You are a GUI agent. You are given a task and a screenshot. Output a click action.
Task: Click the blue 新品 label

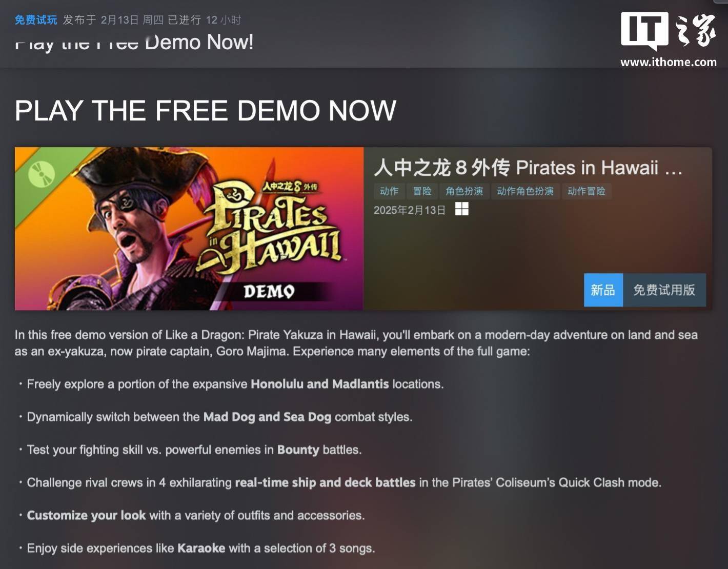[603, 290]
